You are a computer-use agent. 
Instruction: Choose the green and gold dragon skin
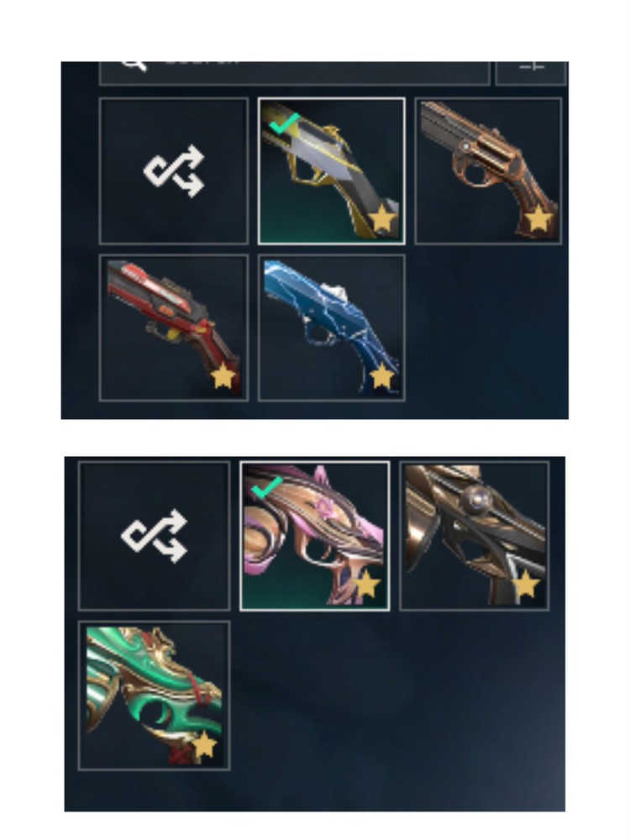coord(155,696)
